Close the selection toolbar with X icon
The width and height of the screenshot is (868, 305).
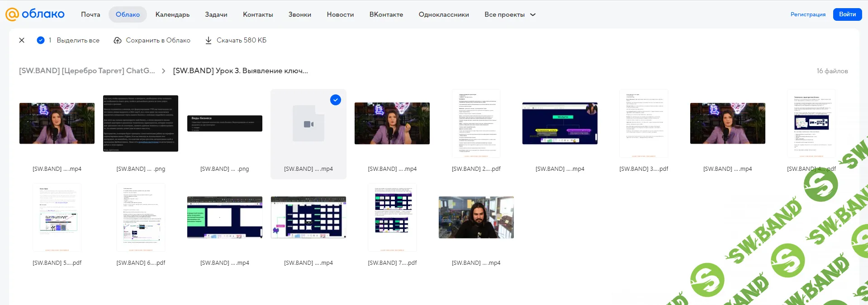coord(22,40)
